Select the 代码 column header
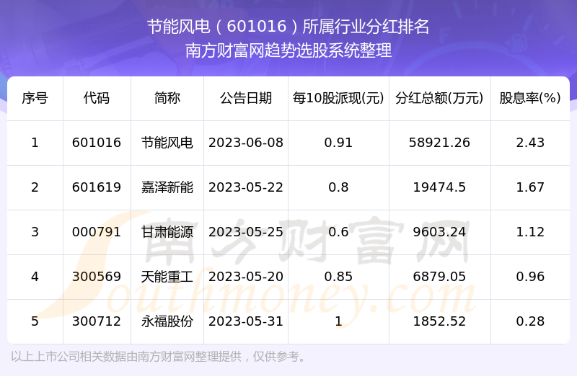The width and height of the screenshot is (577, 392). [x=97, y=98]
